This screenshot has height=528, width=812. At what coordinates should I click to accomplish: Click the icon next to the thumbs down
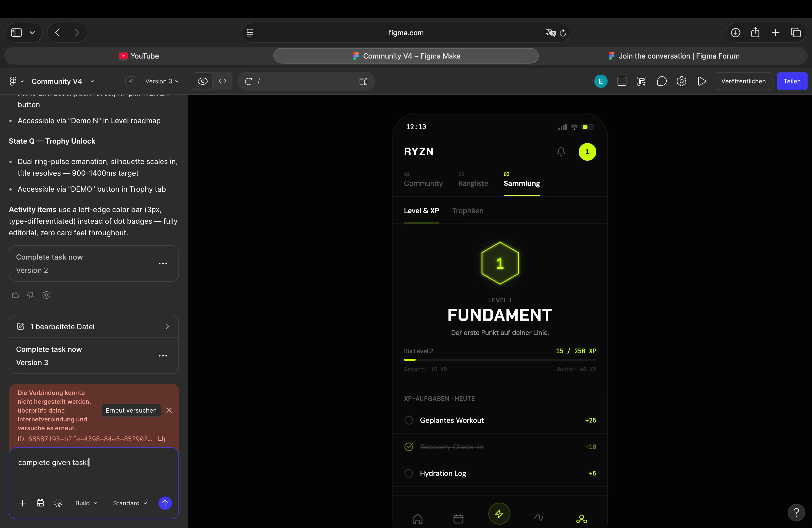pos(46,295)
